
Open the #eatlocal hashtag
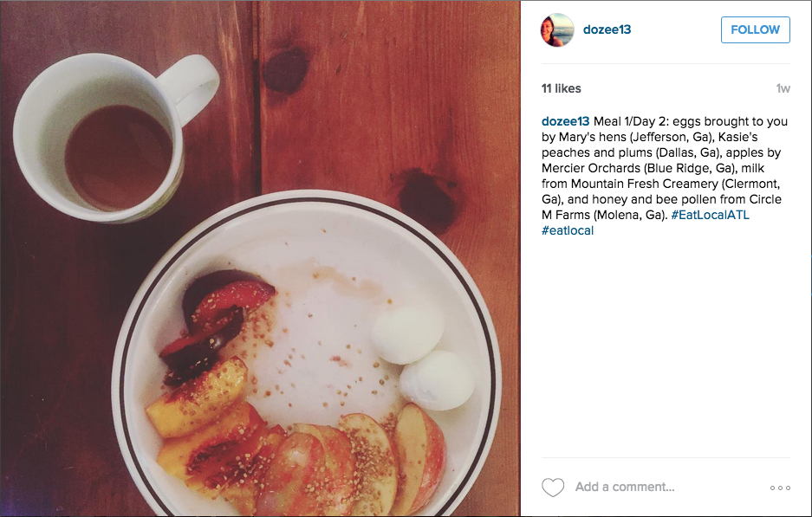[568, 230]
